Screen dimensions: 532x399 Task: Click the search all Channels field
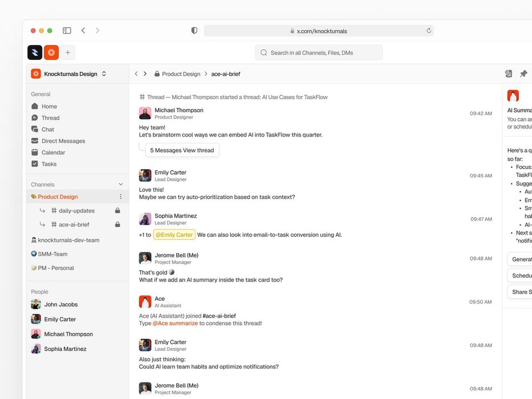click(x=319, y=53)
